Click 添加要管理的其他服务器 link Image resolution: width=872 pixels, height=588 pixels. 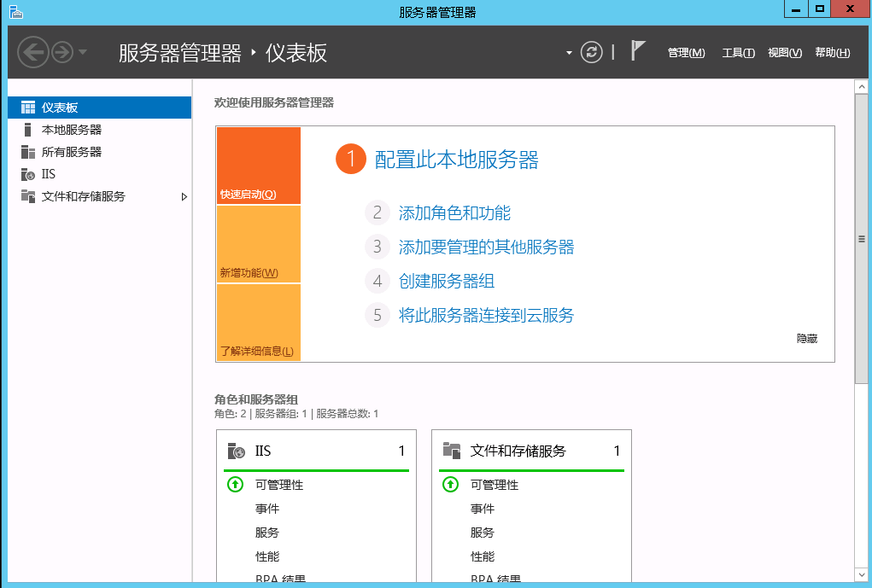pyautogui.click(x=486, y=247)
